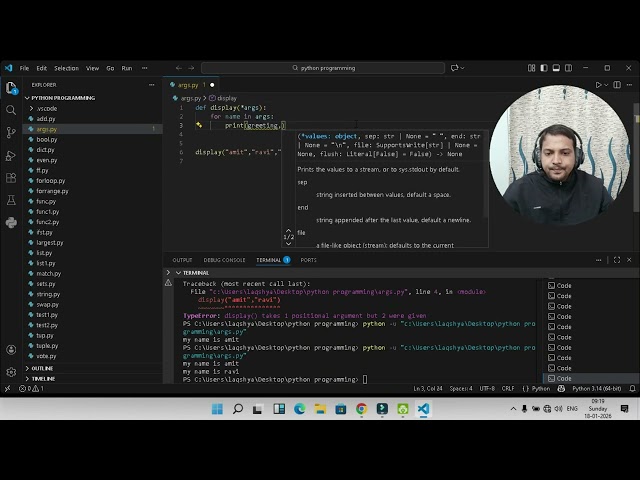Expand the .vscode folder

click(47, 109)
